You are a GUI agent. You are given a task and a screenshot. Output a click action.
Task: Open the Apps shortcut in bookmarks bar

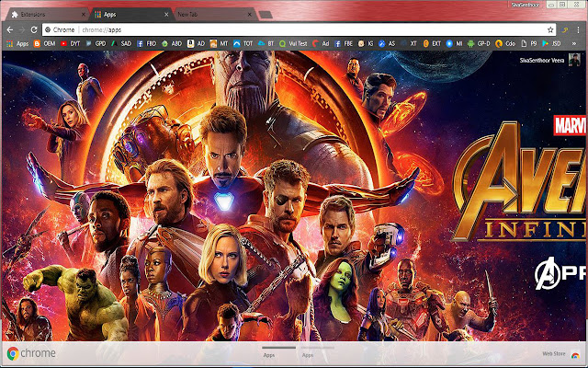[17, 43]
